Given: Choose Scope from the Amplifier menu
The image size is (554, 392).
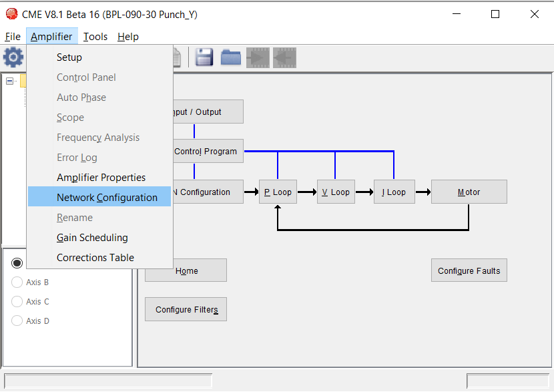Looking at the screenshot, I should (99, 118).
